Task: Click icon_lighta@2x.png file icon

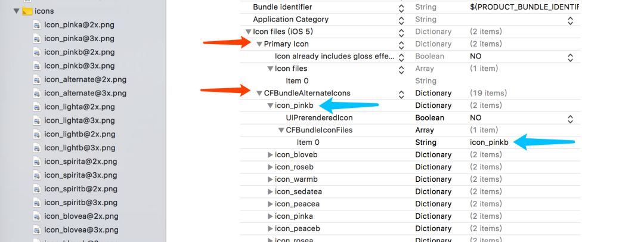Action: pyautogui.click(x=37, y=107)
